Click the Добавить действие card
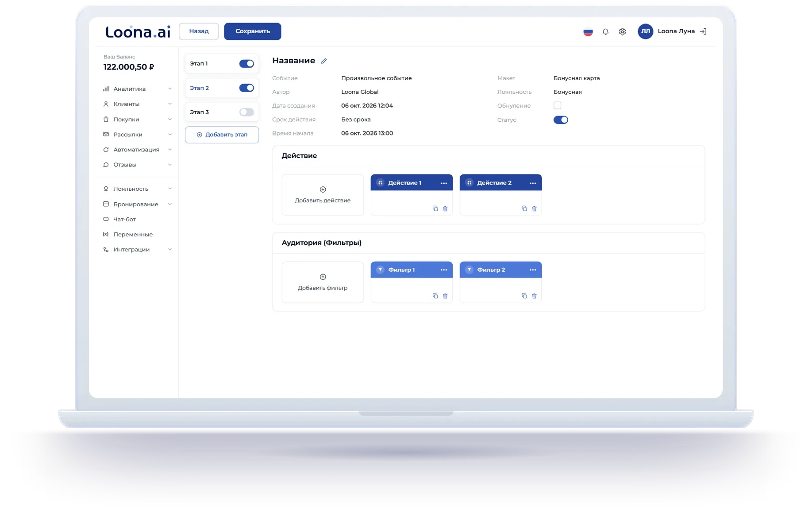This screenshot has height=510, width=812. point(323,195)
